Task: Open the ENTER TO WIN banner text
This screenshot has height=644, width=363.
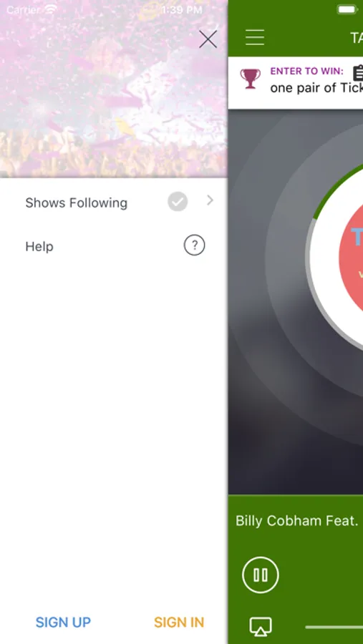Action: click(306, 71)
